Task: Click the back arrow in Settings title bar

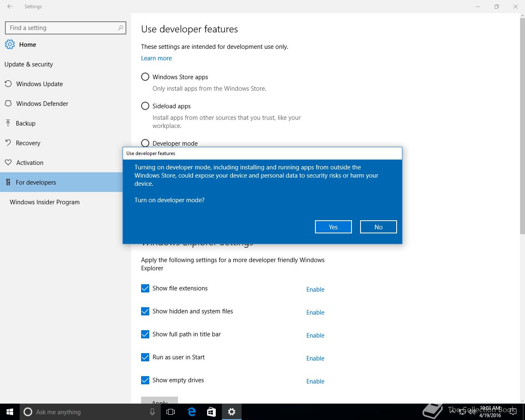Action: (x=10, y=7)
